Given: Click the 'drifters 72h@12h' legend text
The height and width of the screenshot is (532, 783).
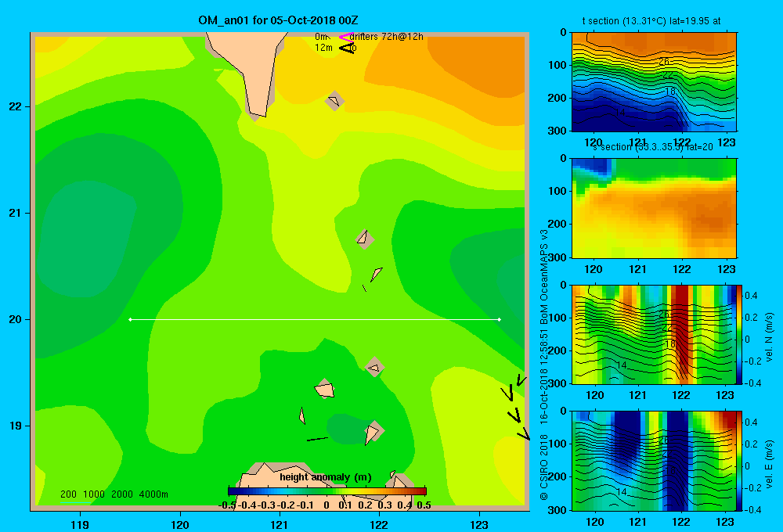Looking at the screenshot, I should [x=387, y=37].
